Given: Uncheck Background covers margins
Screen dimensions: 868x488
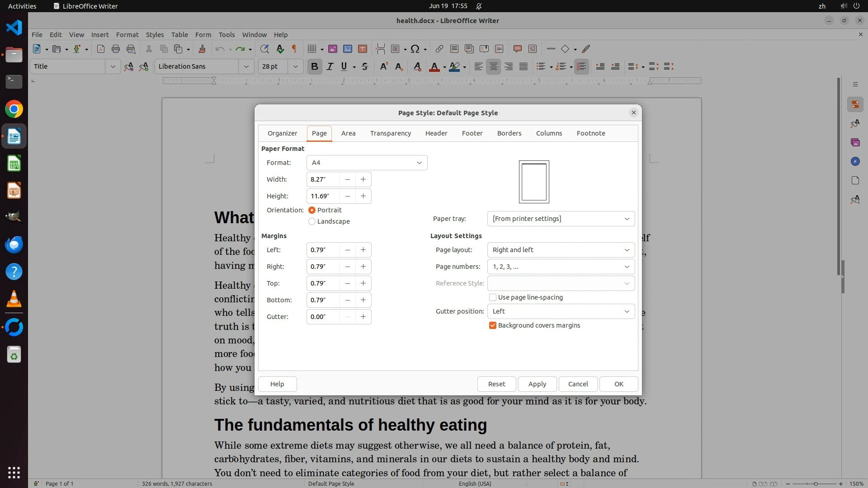Looking at the screenshot, I should pos(493,325).
